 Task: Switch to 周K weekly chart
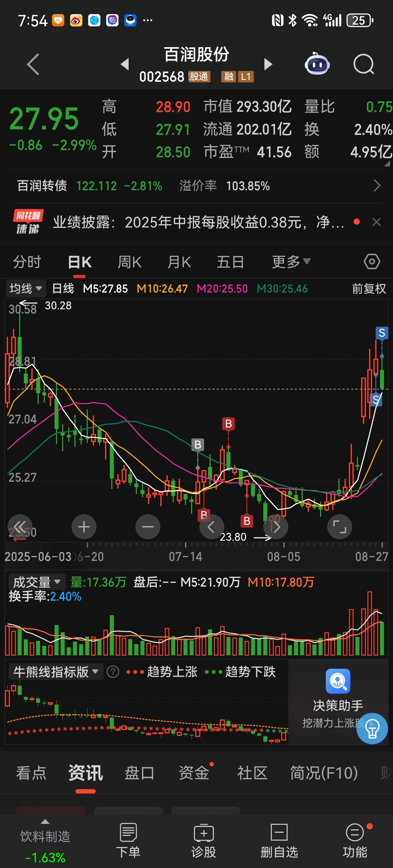(x=129, y=262)
